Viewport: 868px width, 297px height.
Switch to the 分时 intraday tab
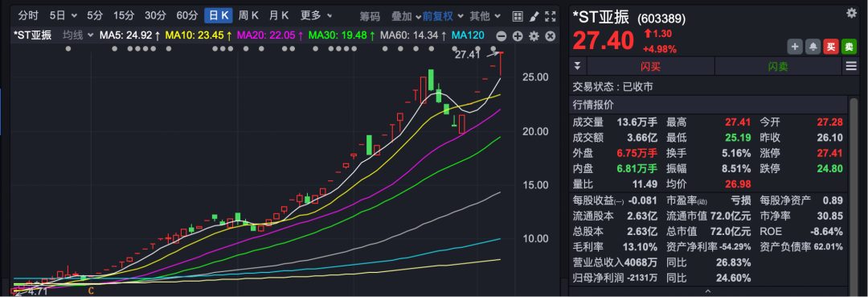pyautogui.click(x=28, y=15)
